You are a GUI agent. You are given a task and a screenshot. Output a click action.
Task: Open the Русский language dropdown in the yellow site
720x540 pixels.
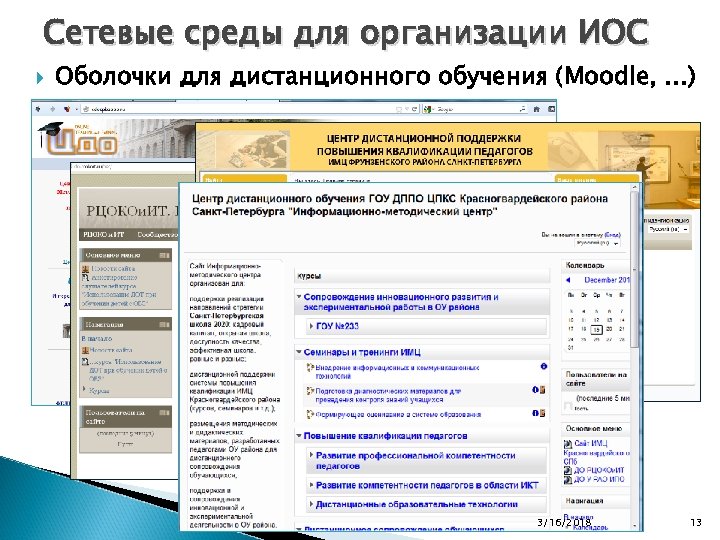click(x=668, y=229)
